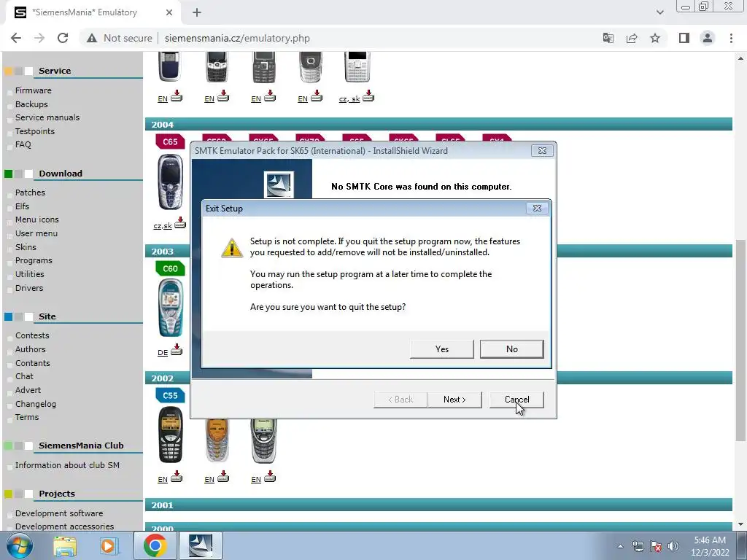
Task: Open the share page icon
Action: point(632,38)
